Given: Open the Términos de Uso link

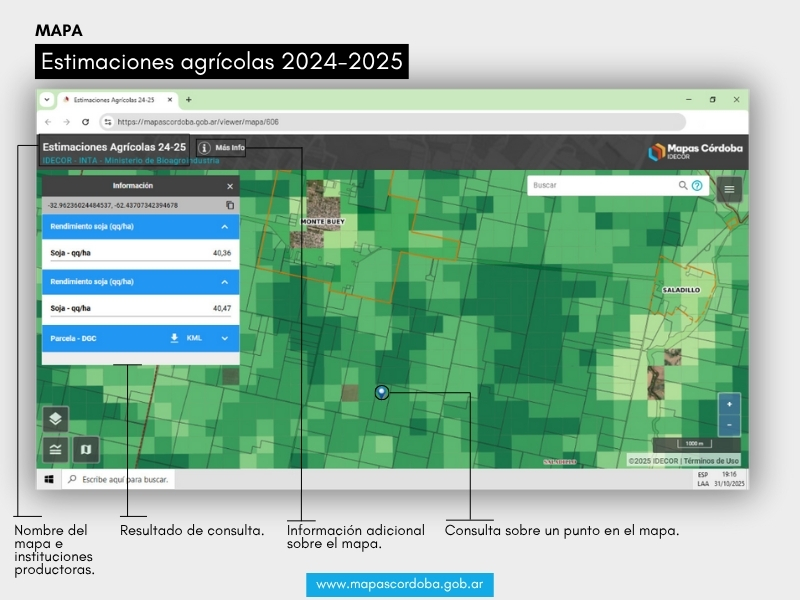Looking at the screenshot, I should coord(711,460).
